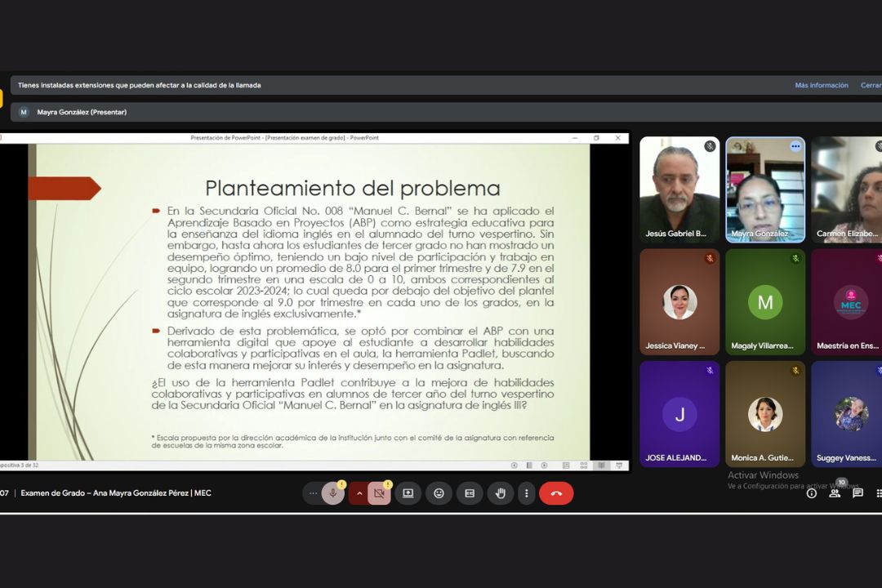Open more options three-dot menu in call bar
882x588 pixels.
click(527, 493)
